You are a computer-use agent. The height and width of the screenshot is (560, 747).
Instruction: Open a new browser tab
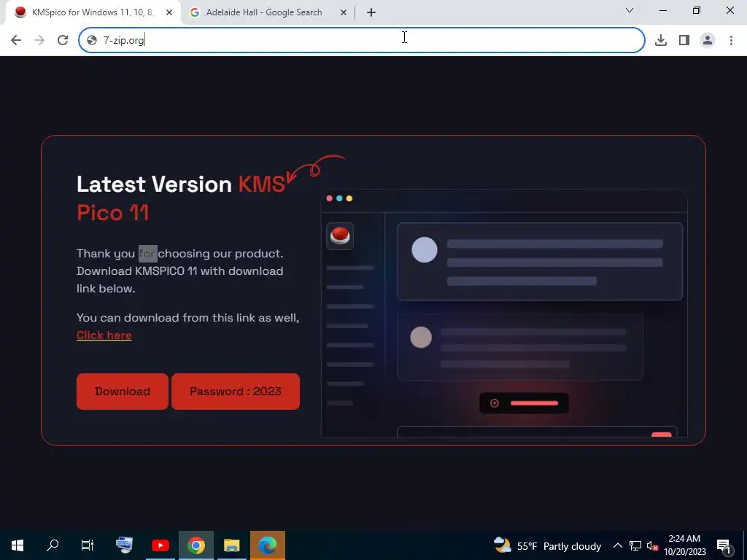[x=371, y=12]
